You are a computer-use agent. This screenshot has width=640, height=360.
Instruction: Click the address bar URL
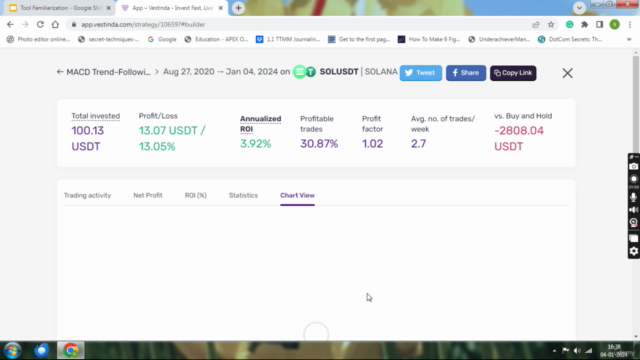[x=143, y=24]
